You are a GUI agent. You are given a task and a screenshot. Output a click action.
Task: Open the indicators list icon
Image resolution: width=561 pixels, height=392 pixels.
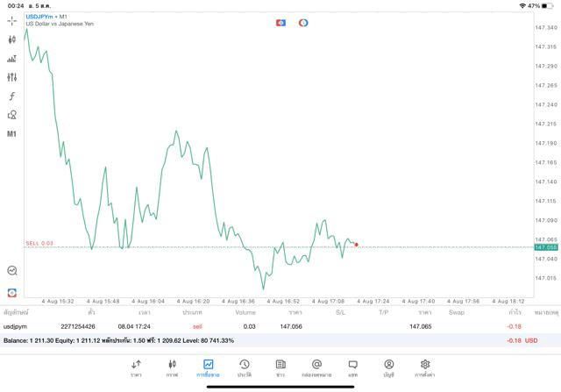(12, 59)
